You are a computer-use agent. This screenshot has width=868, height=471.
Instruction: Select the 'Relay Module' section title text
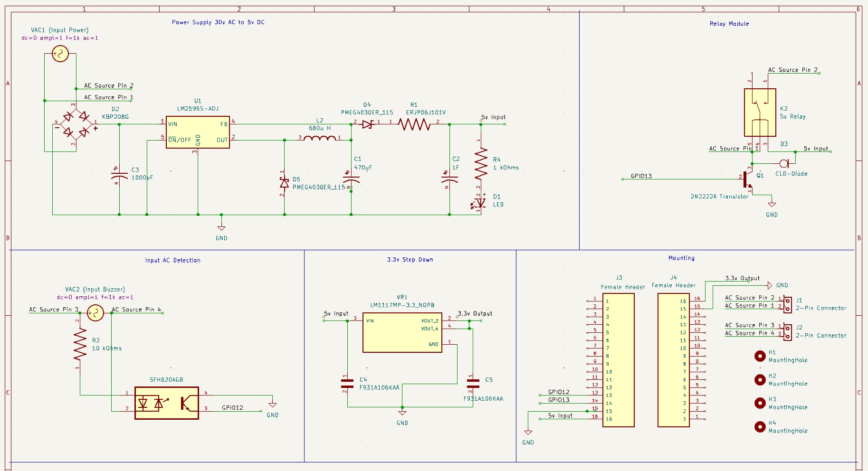729,24
